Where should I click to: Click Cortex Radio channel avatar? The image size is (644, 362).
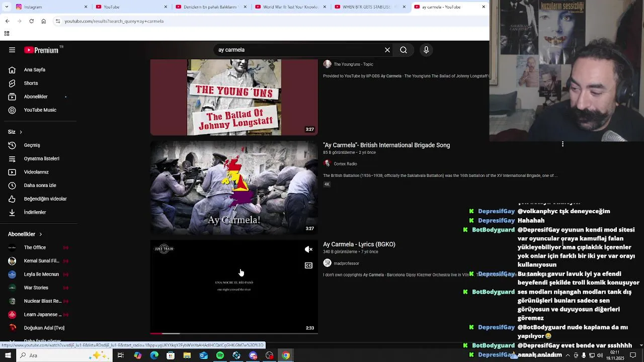pos(327,163)
